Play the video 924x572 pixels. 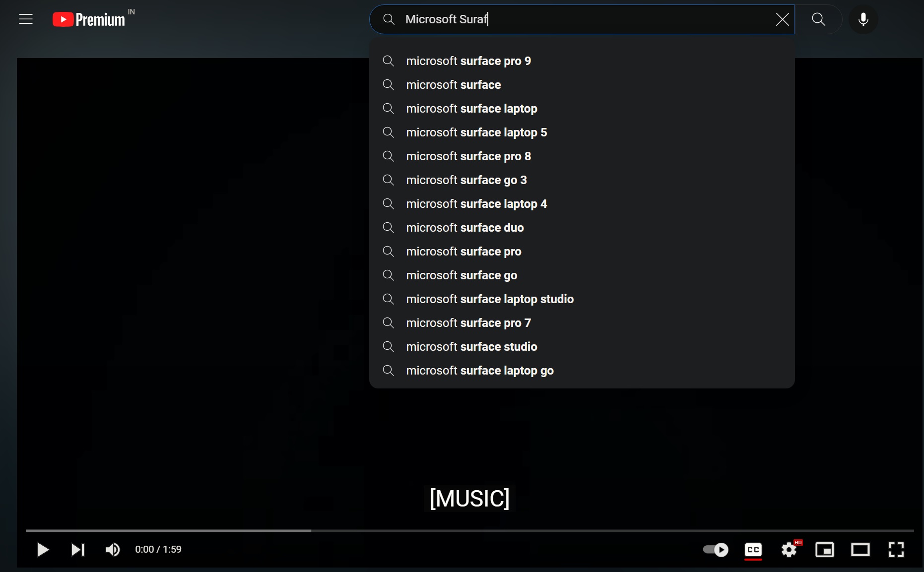click(x=43, y=550)
